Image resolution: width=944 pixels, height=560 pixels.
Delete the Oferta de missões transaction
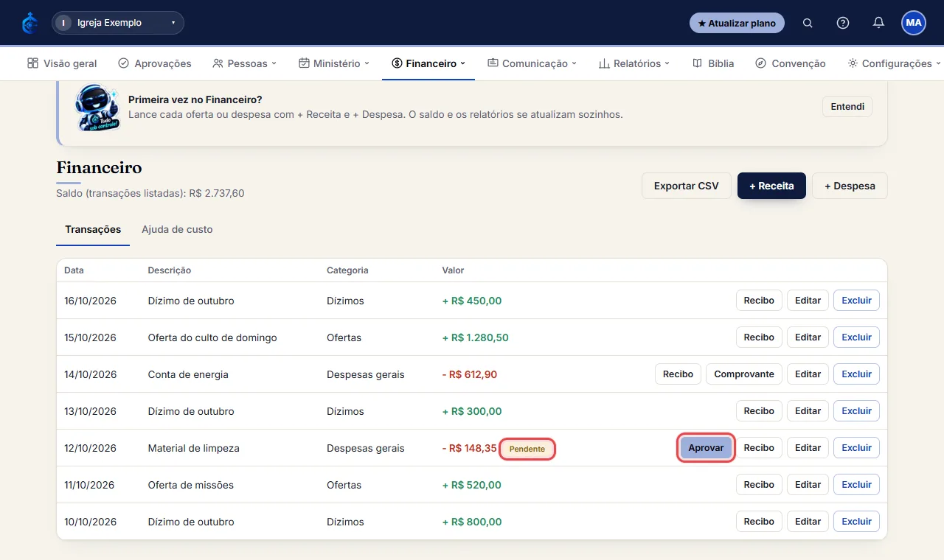856,485
